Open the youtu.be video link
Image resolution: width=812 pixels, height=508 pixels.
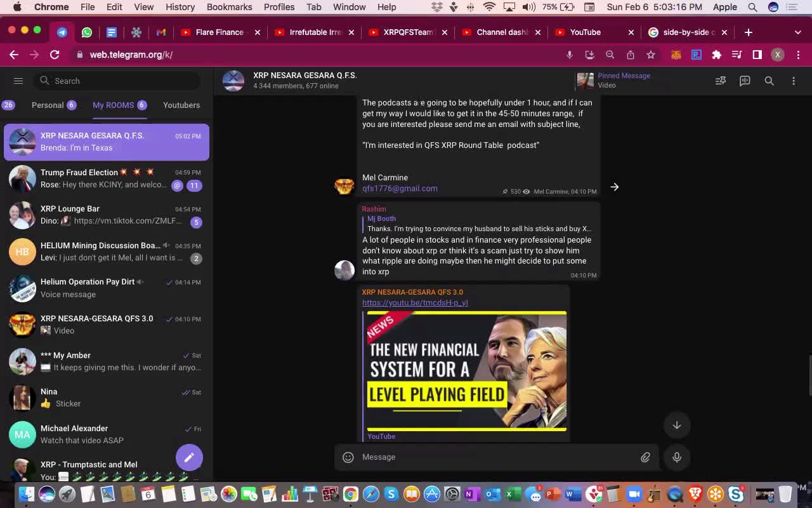[x=415, y=303]
